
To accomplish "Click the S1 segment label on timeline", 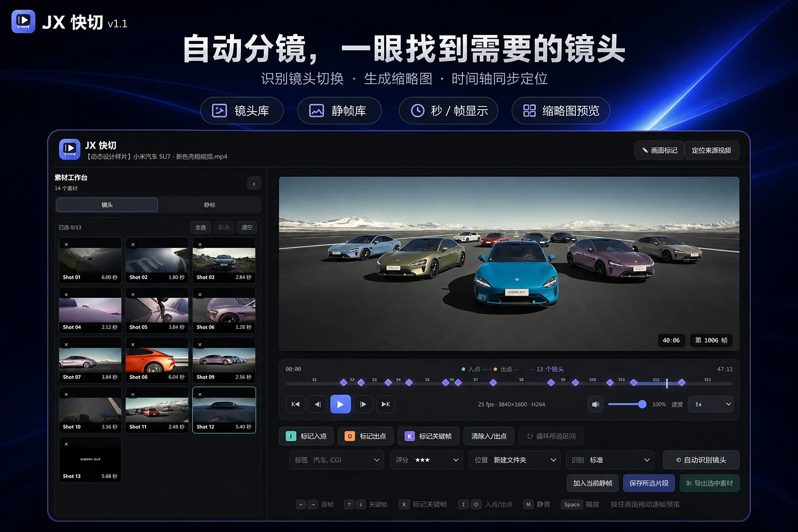I will point(314,380).
